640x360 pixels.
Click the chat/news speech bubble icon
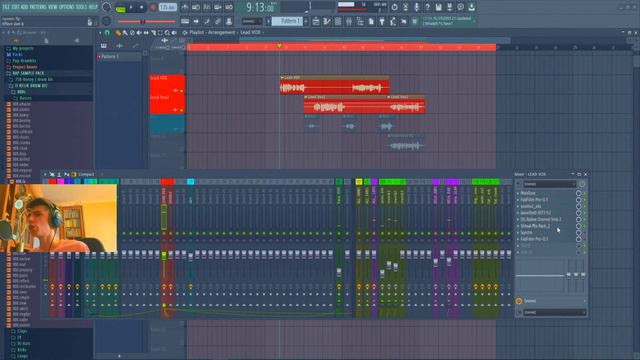pyautogui.click(x=460, y=7)
